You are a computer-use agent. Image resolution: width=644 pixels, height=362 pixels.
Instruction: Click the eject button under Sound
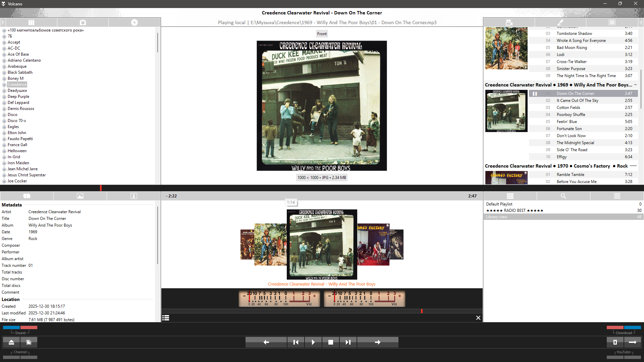[11, 342]
